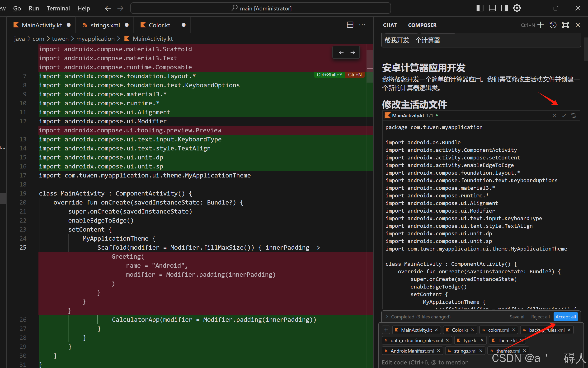Open the Help menu
The height and width of the screenshot is (368, 588).
(84, 9)
